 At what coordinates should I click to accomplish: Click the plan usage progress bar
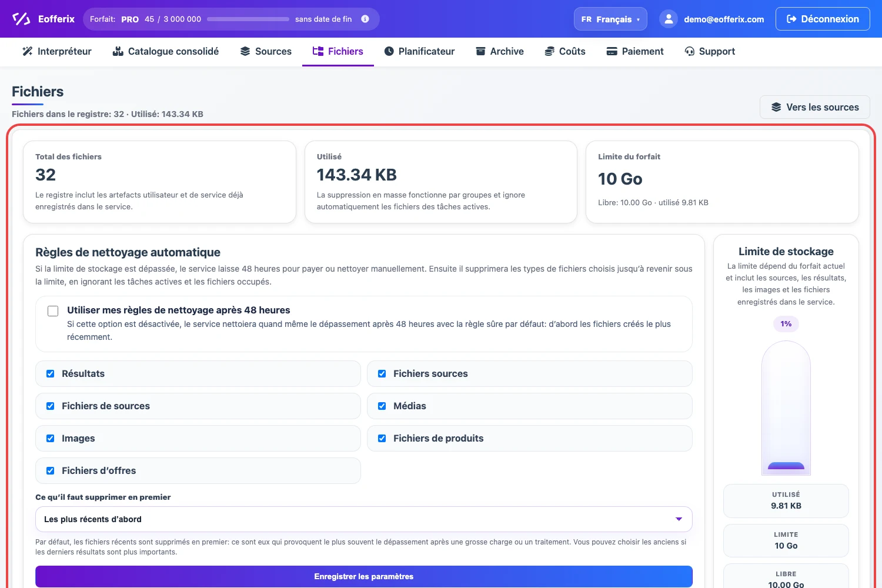click(248, 19)
